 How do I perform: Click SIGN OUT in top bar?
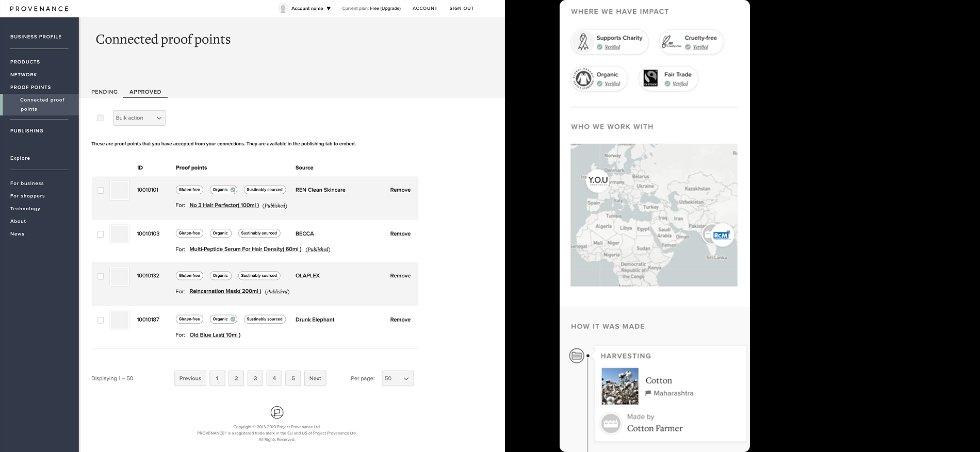[x=462, y=8]
